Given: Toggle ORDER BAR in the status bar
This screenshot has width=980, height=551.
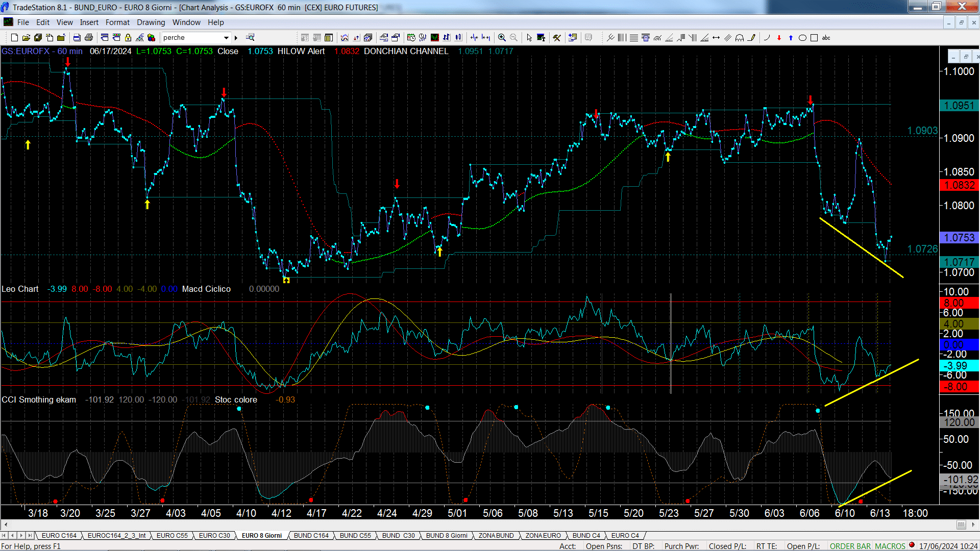Looking at the screenshot, I should coord(850,546).
